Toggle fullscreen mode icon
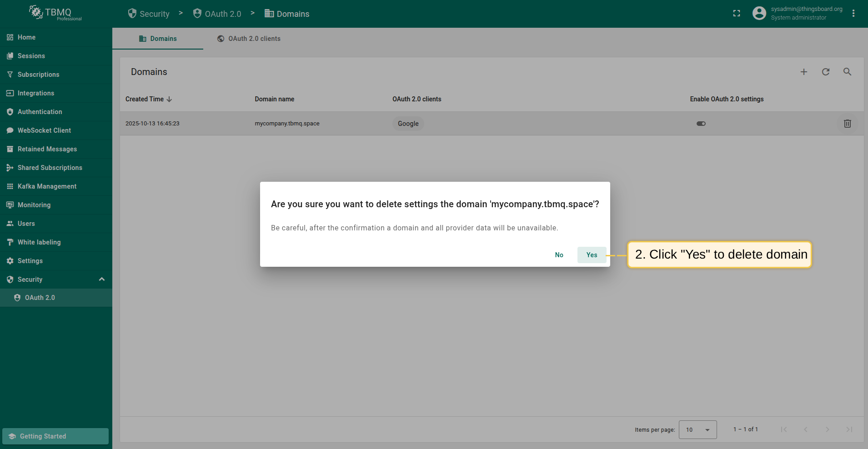Image resolution: width=868 pixels, height=449 pixels. [x=737, y=14]
